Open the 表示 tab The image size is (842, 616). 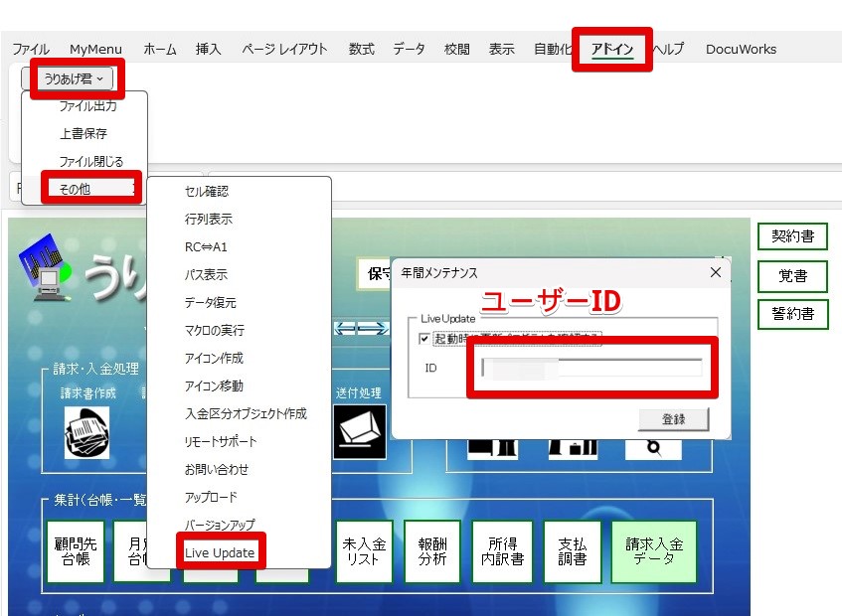click(x=502, y=49)
